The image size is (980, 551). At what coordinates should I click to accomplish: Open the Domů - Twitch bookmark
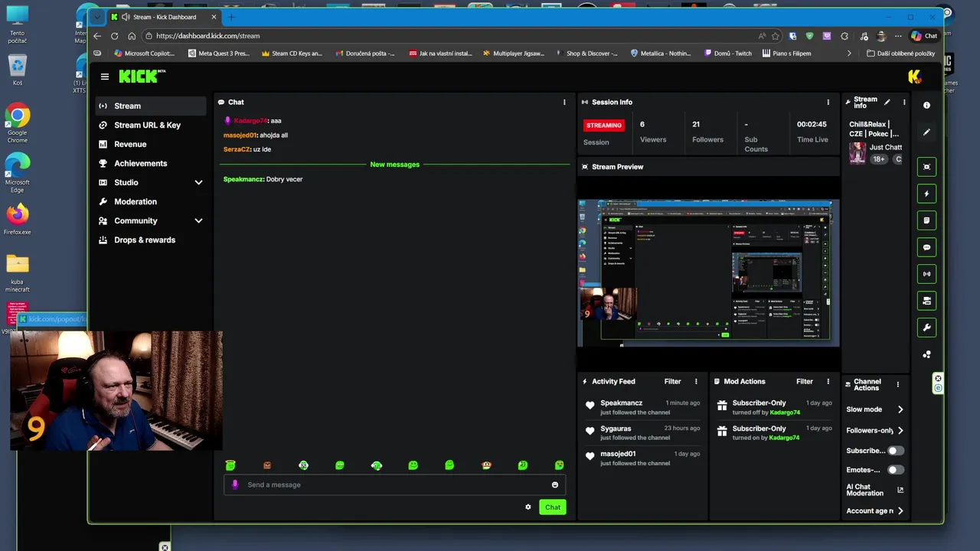(728, 54)
